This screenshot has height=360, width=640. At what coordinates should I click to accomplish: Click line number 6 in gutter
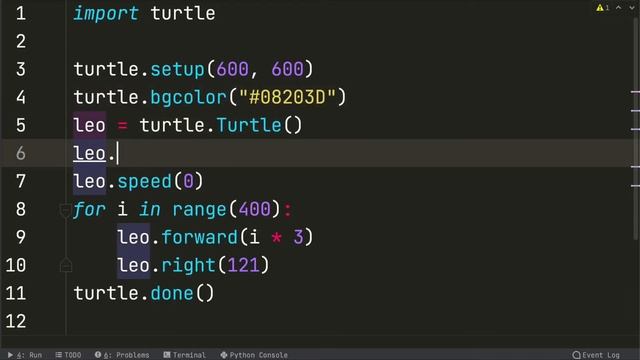click(20, 153)
